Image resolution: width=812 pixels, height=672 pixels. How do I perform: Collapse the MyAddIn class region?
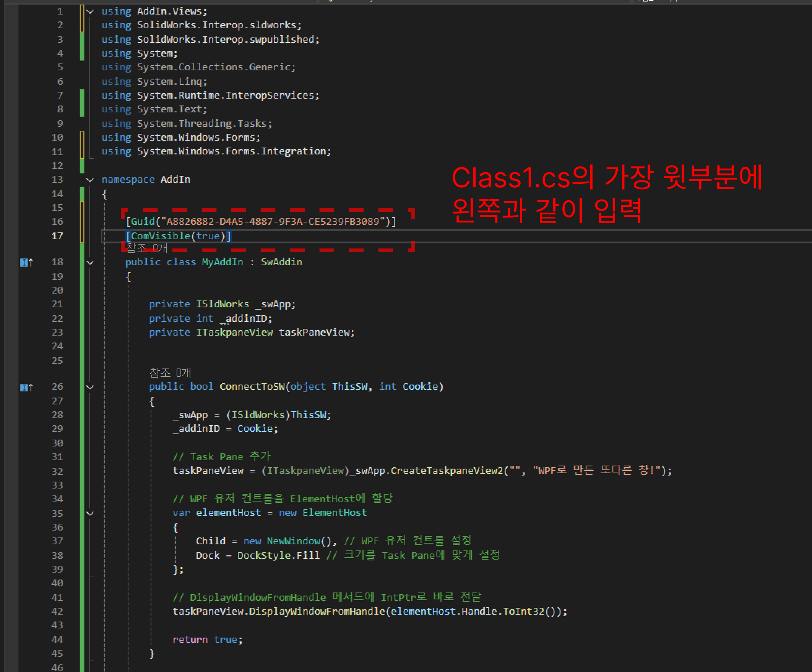click(90, 263)
